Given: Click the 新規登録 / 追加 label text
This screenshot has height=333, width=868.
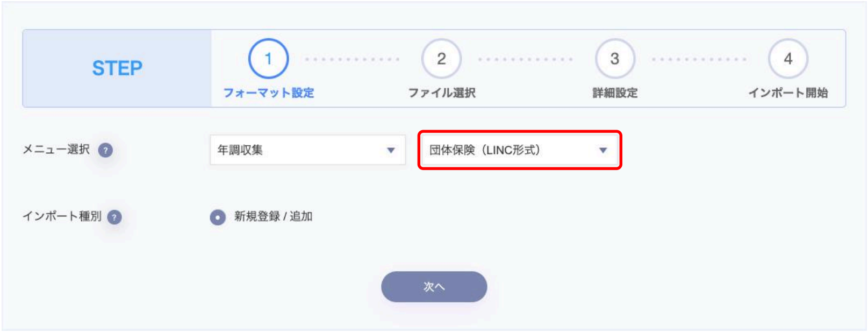Looking at the screenshot, I should (273, 216).
